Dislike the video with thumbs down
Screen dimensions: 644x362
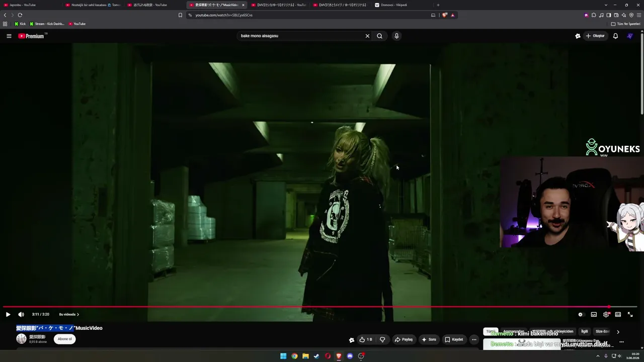click(x=382, y=339)
